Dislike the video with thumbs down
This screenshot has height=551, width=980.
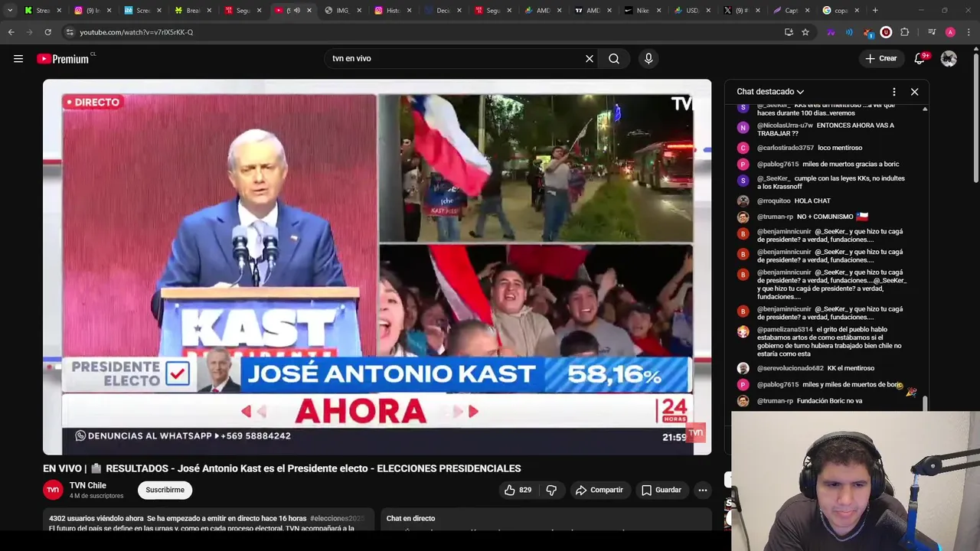(551, 490)
